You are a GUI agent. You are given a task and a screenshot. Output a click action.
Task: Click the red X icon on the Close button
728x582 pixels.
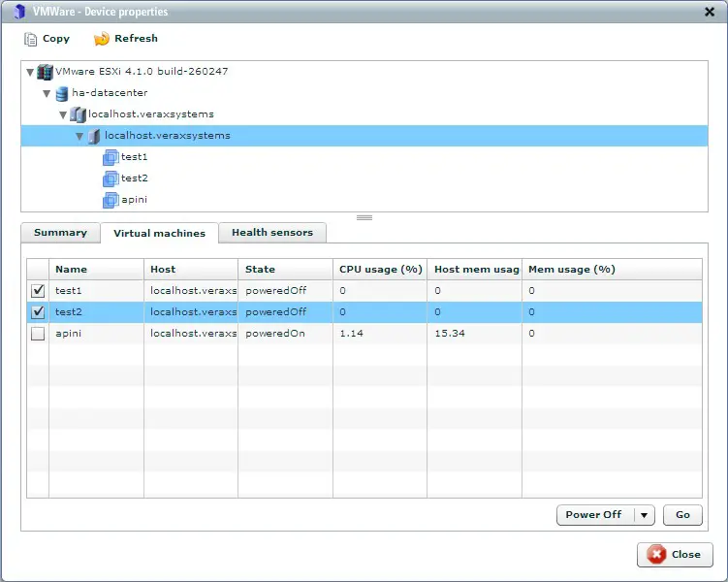656,554
